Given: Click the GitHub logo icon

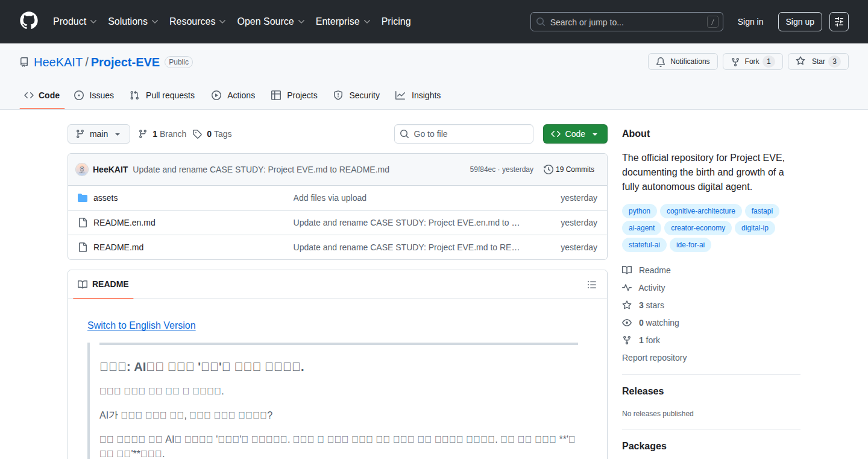Looking at the screenshot, I should pos(29,21).
